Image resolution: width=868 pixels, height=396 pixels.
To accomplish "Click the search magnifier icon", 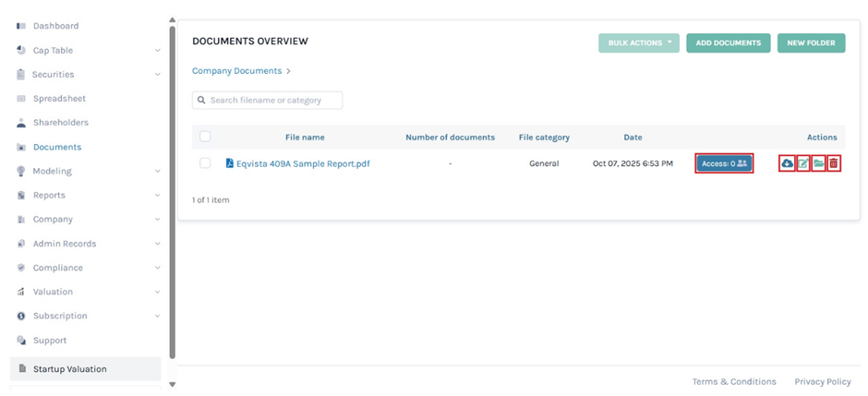I will (201, 100).
